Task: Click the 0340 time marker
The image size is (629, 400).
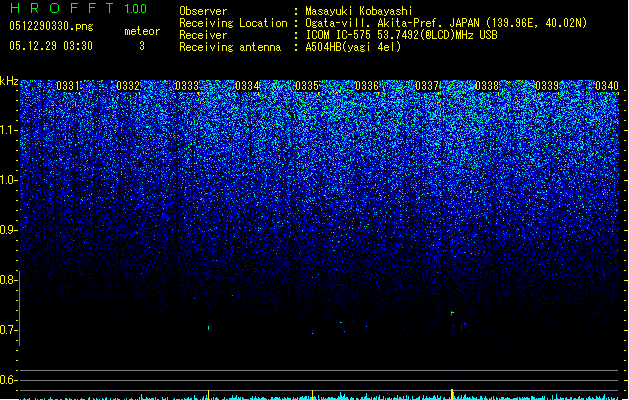Action: tap(607, 86)
